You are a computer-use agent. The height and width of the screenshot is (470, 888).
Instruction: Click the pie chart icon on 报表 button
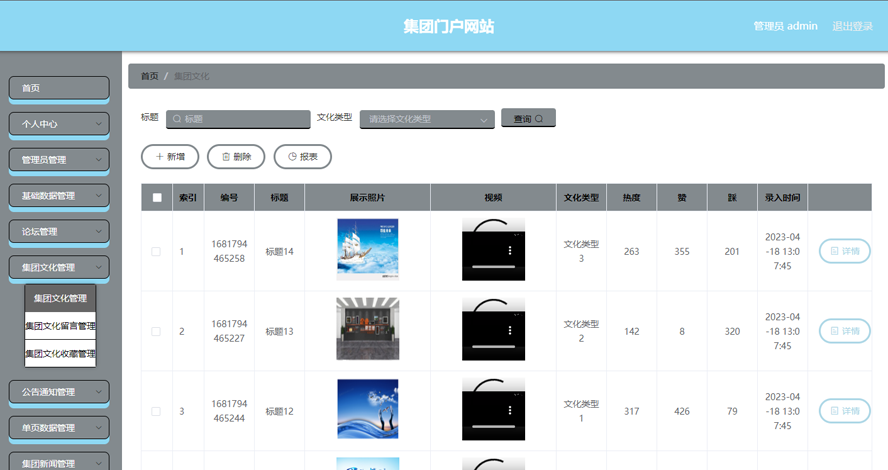click(x=292, y=156)
